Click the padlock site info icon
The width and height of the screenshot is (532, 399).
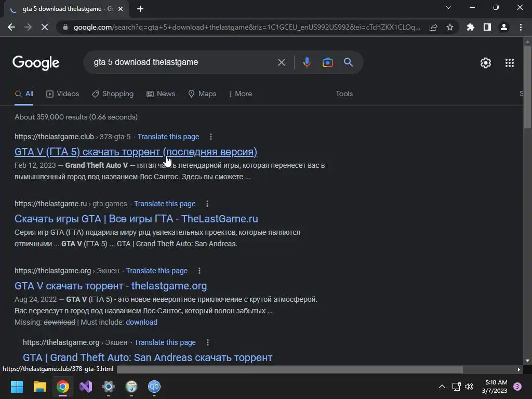coord(65,27)
